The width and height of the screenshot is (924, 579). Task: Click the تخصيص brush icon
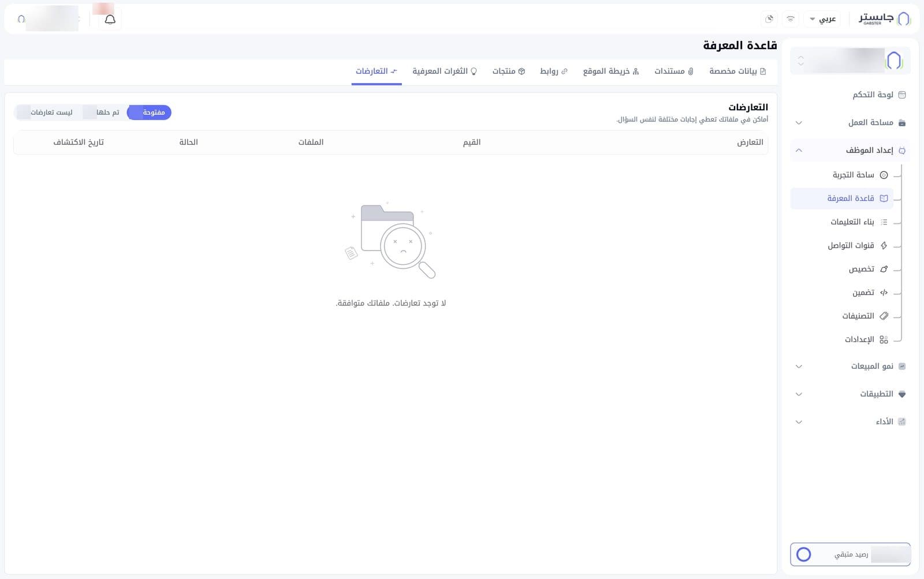pos(884,269)
